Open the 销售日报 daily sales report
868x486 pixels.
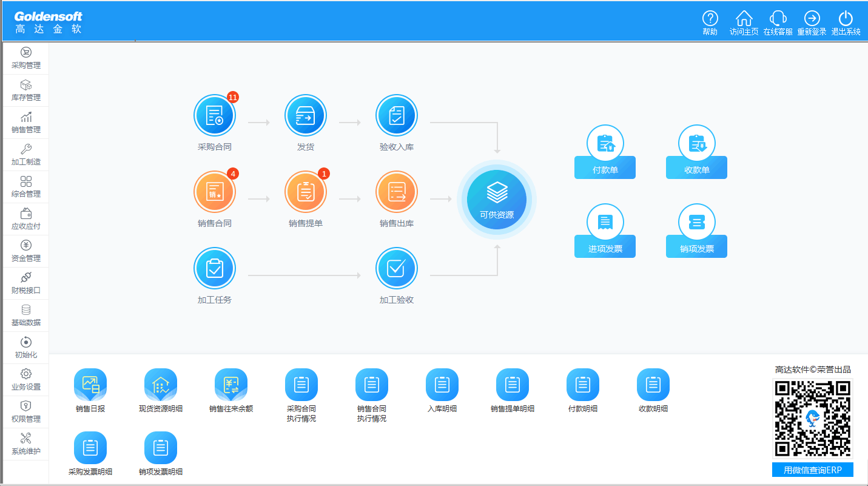tap(90, 391)
